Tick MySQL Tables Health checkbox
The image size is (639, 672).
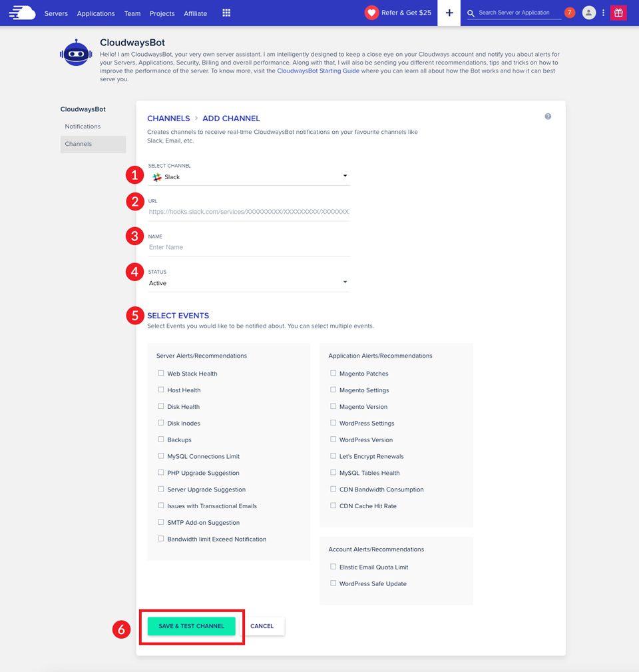pos(333,472)
